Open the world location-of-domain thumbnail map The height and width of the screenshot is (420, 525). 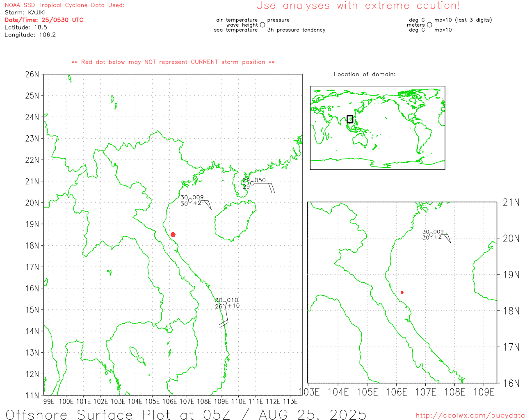coord(377,128)
